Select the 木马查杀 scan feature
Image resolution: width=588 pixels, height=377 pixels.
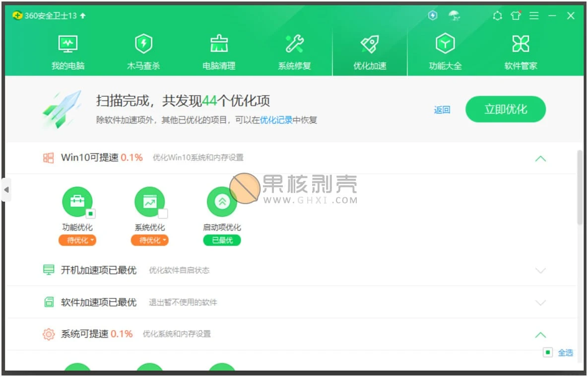pyautogui.click(x=143, y=50)
